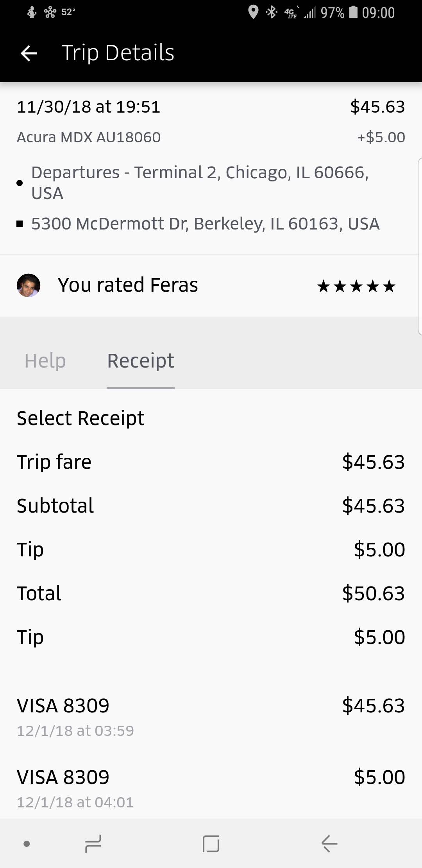Tap the Bluetooth status bar icon
The width and height of the screenshot is (422, 868).
[271, 13]
